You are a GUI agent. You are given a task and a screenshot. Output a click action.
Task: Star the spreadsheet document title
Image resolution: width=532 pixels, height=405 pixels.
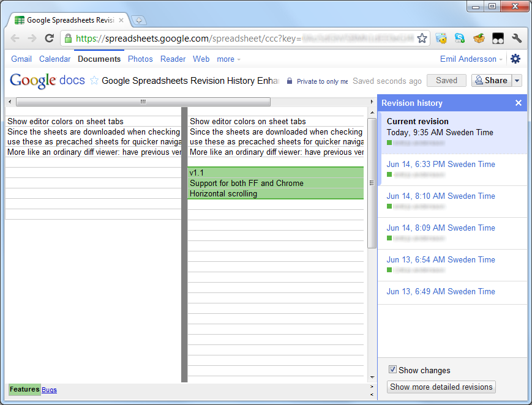pos(94,81)
